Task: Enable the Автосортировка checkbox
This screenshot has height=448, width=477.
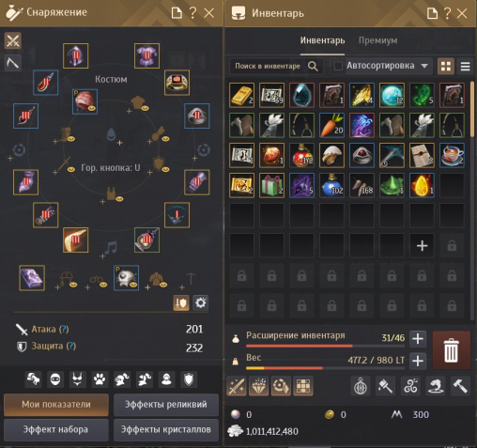Action: tap(338, 66)
